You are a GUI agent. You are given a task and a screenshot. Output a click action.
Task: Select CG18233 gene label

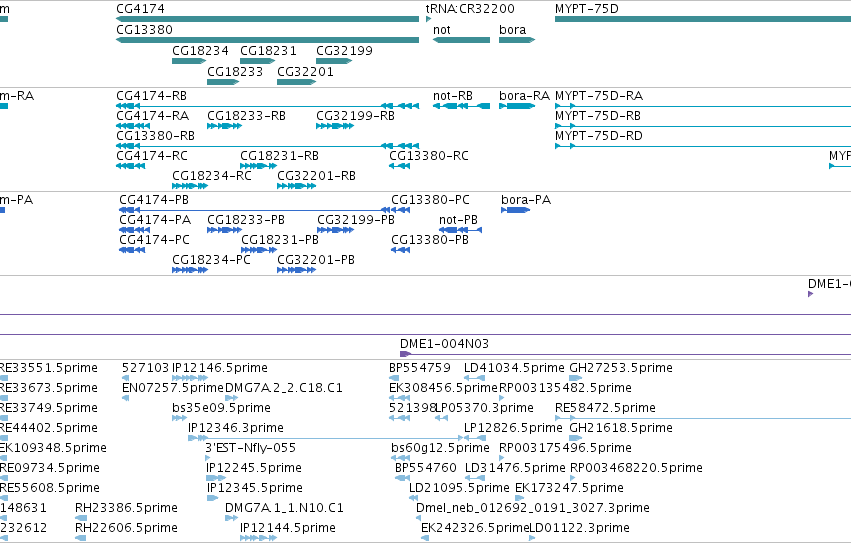[235, 72]
